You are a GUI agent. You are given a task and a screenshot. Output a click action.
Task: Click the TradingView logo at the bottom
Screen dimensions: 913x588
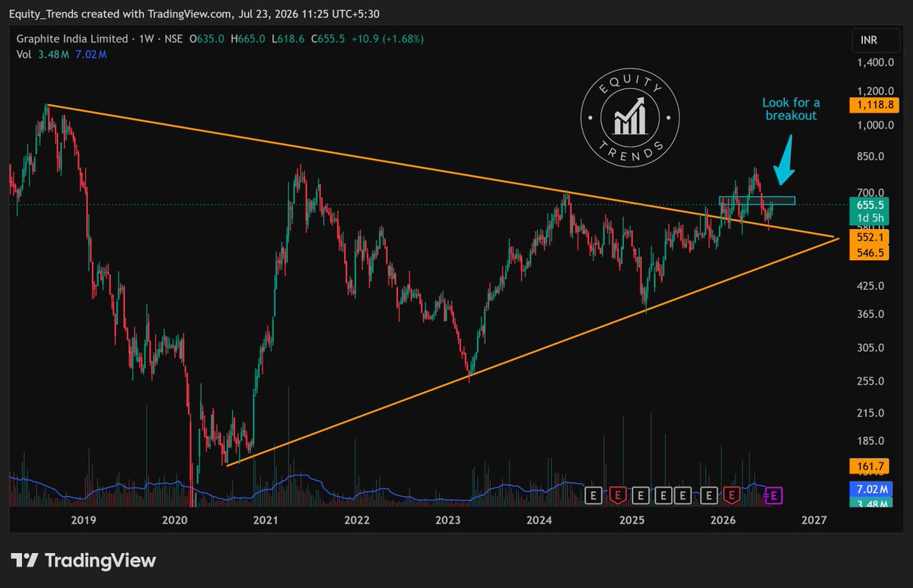pos(84,561)
